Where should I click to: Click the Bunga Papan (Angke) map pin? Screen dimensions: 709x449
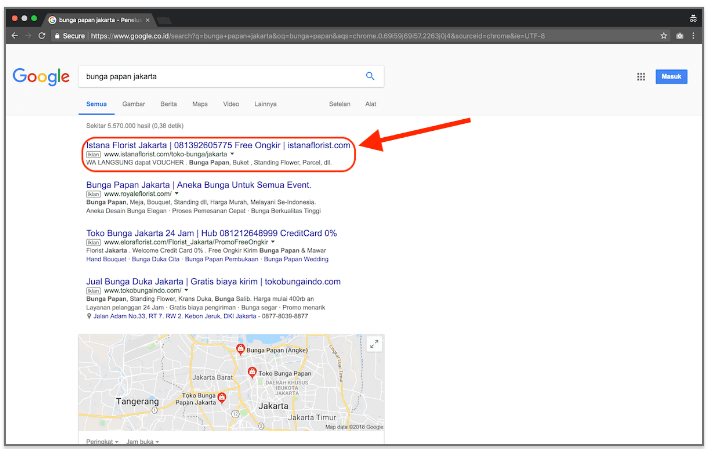point(240,347)
